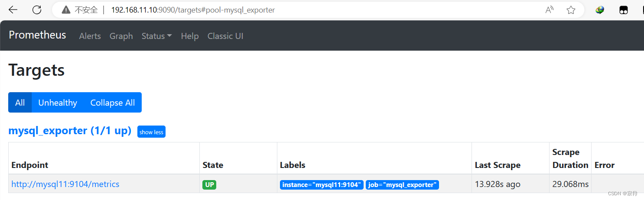Select the Unhealthy filter button

pyautogui.click(x=58, y=103)
